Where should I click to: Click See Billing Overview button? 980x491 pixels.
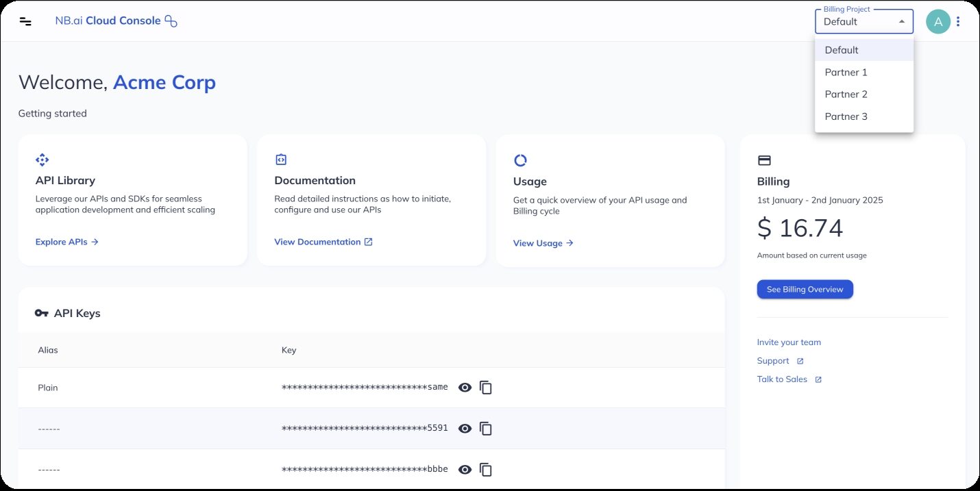805,289
